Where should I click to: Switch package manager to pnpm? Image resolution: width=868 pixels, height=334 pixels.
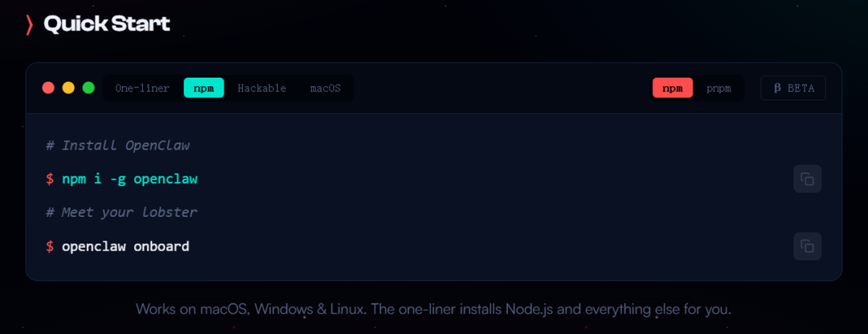(x=719, y=88)
